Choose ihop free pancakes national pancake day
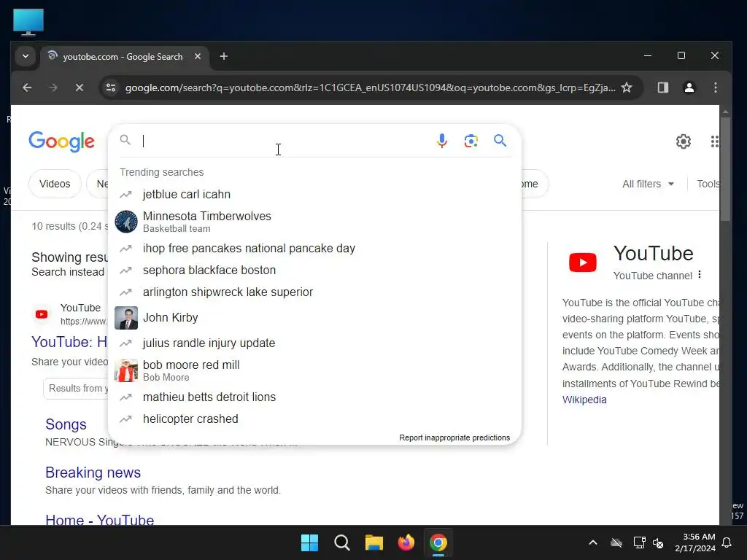 coord(314,249)
